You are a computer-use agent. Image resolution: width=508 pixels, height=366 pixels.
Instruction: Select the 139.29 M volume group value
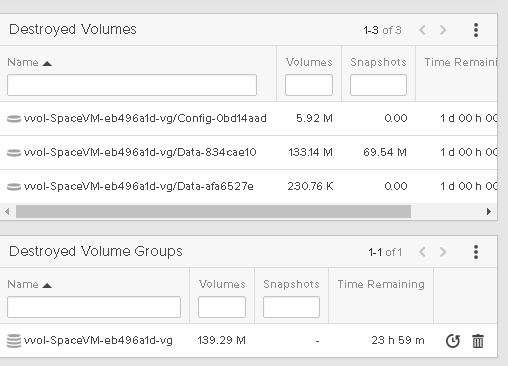pyautogui.click(x=222, y=340)
